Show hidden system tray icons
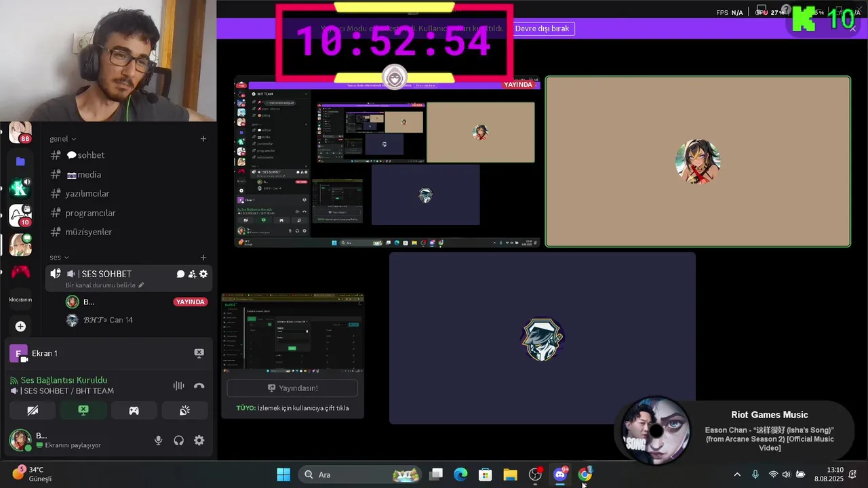 click(x=737, y=474)
